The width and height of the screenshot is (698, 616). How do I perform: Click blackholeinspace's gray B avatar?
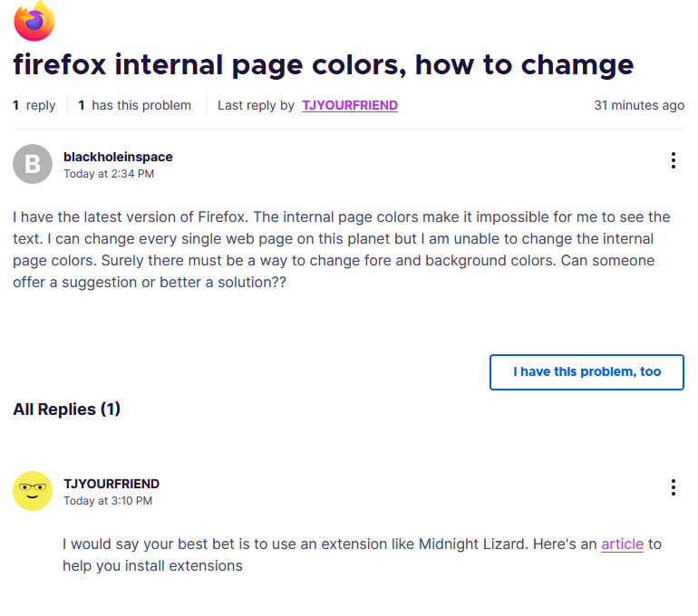[33, 164]
